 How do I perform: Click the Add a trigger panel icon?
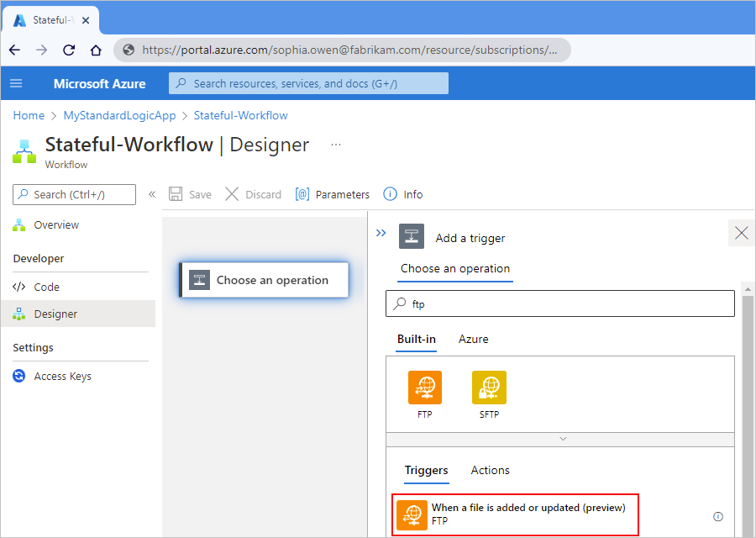pos(412,236)
